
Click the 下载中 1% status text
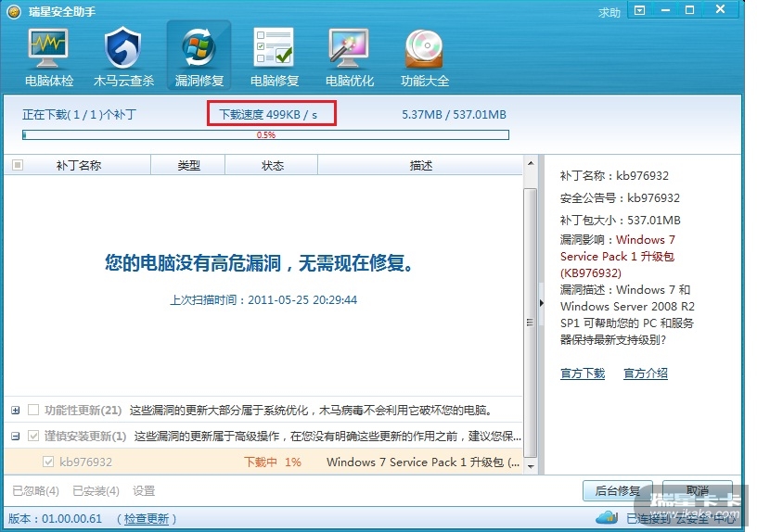coord(273,462)
